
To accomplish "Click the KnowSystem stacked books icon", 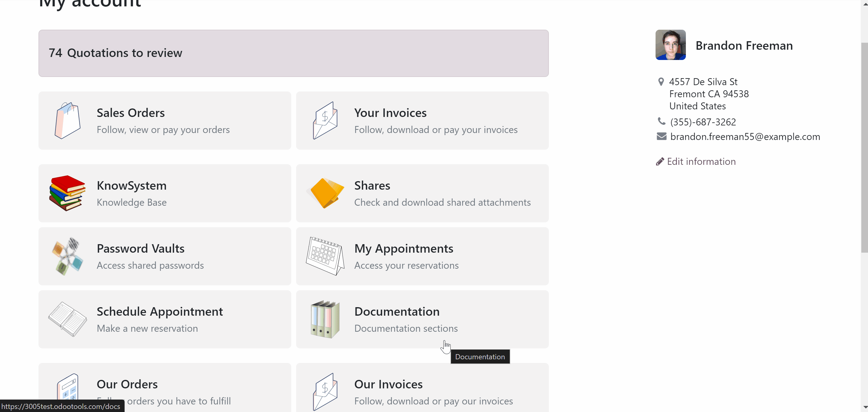I will [x=67, y=193].
